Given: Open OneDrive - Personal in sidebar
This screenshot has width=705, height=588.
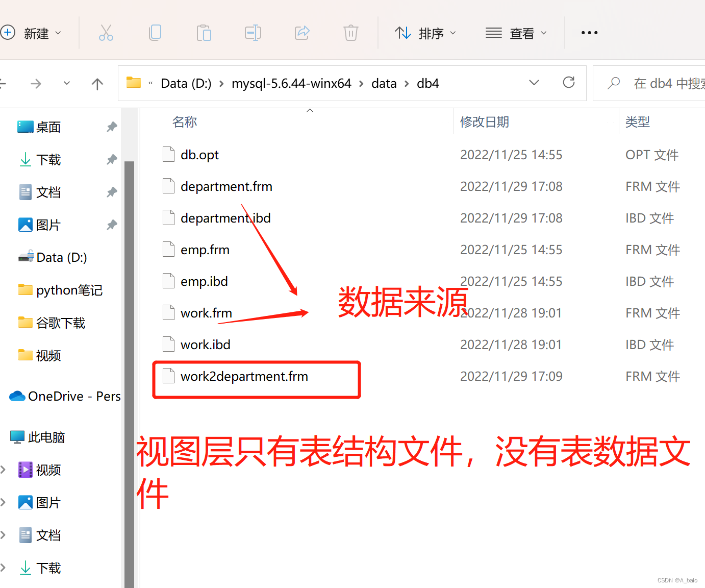Looking at the screenshot, I should click(x=65, y=396).
